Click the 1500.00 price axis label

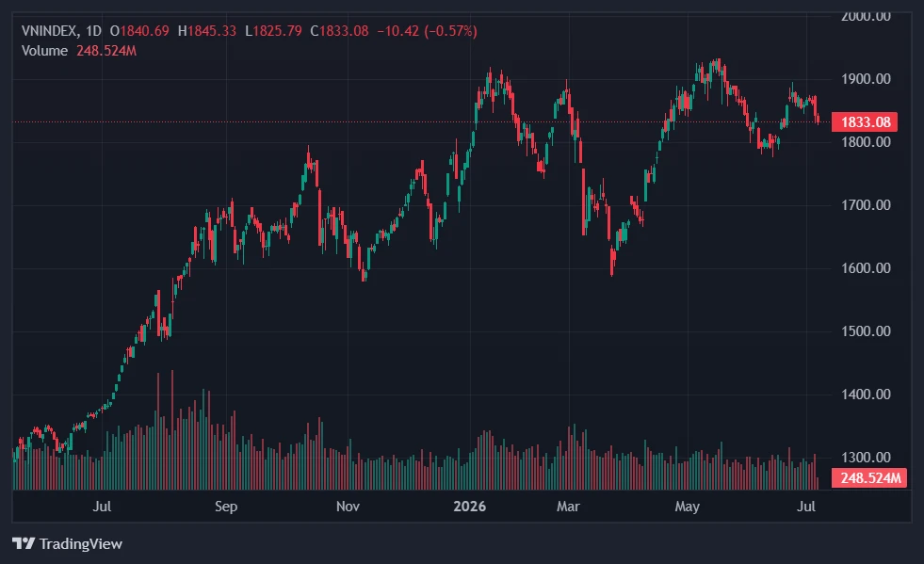[x=866, y=331]
